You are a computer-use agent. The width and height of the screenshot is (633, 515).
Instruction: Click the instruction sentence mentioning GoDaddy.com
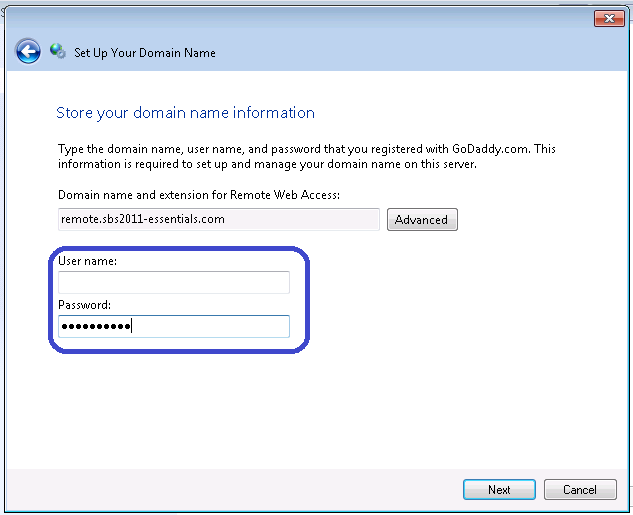(306, 149)
